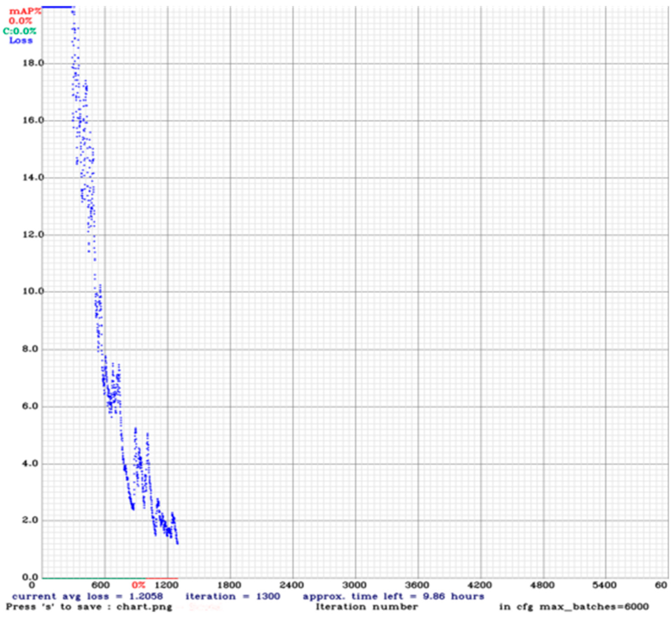This screenshot has height=618, width=672.
Task: Click the 3000 x-axis tick label
Action: pyautogui.click(x=355, y=585)
